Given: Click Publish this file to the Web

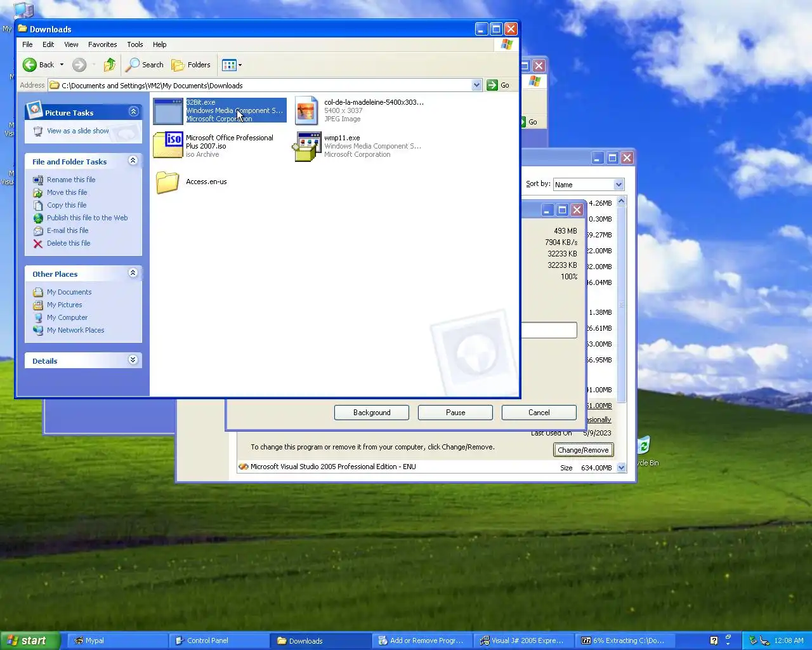Looking at the screenshot, I should (x=87, y=218).
